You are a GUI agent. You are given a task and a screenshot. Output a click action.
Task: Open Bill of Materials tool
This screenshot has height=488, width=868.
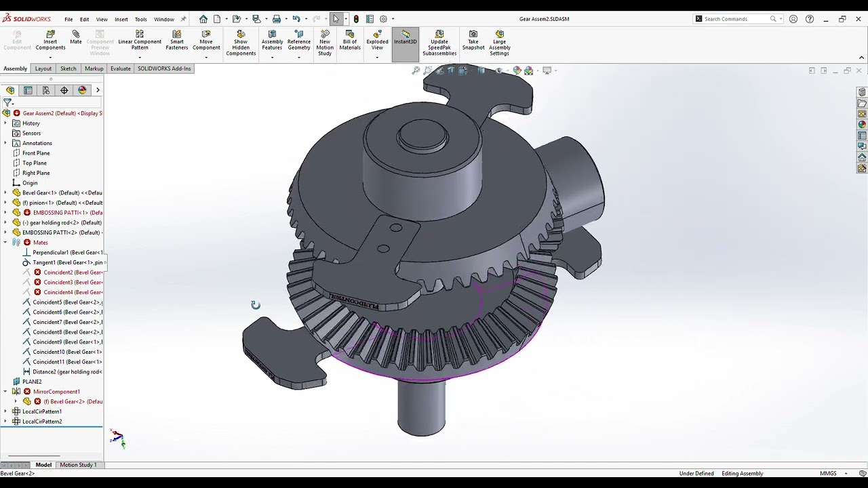pyautogui.click(x=350, y=41)
